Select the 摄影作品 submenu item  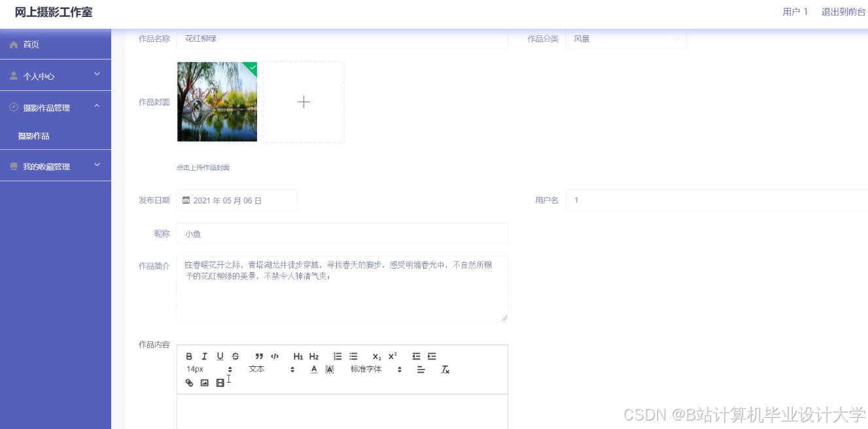click(56, 136)
